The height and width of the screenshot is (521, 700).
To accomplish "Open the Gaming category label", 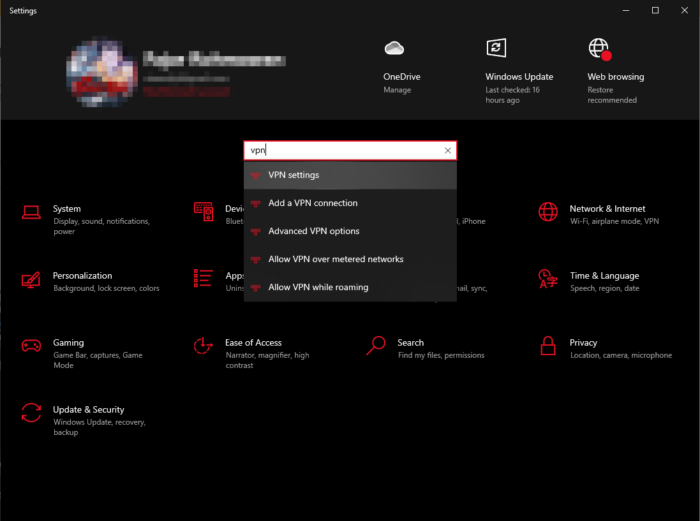I will tap(68, 343).
